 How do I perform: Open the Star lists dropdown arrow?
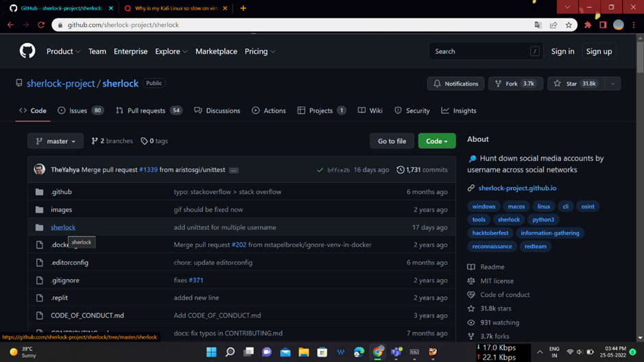point(612,84)
